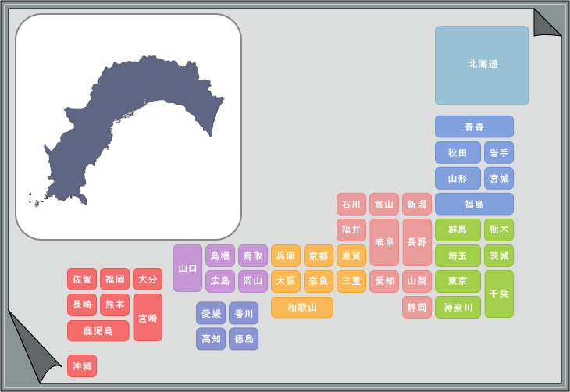Choose the 高知 prefecture tile
Screen dimensions: 570x392
[x=211, y=339]
